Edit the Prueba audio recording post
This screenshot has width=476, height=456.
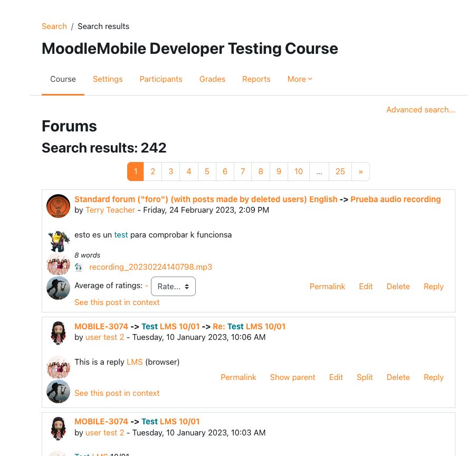pyautogui.click(x=366, y=287)
